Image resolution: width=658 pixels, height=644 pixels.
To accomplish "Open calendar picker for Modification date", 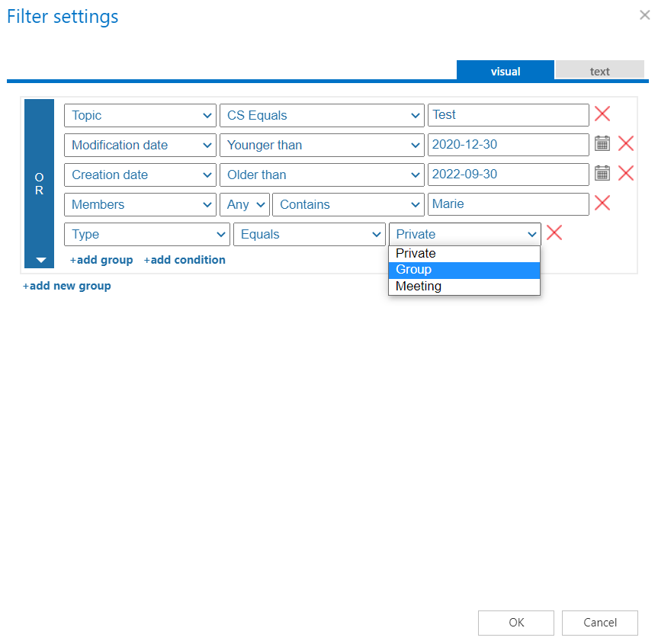I will point(602,144).
